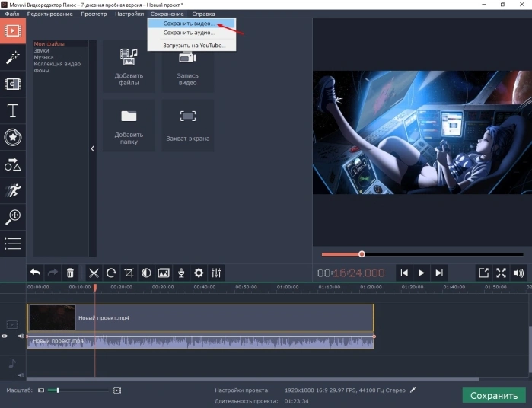Click the 01:00:00 mark on timeline ruler
Viewport: 532px width, 408px height.
[x=288, y=287]
